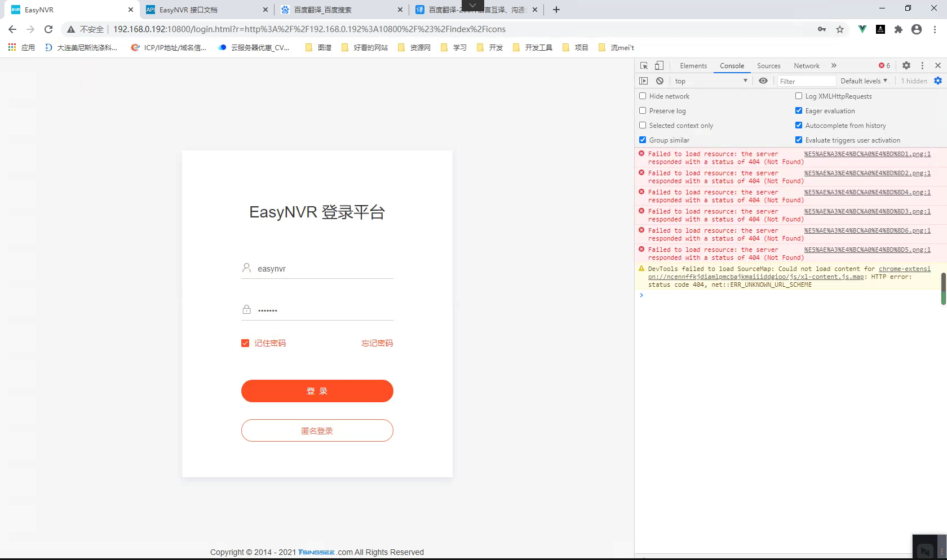Open the 资源网 bookmark folder
The height and width of the screenshot is (560, 947).
(x=414, y=47)
